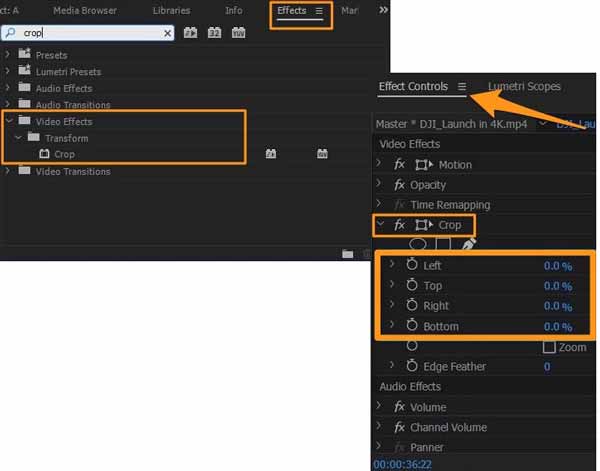The height and width of the screenshot is (471, 600).
Task: Toggle the stopwatch animation for Edge Feather
Action: pos(411,367)
